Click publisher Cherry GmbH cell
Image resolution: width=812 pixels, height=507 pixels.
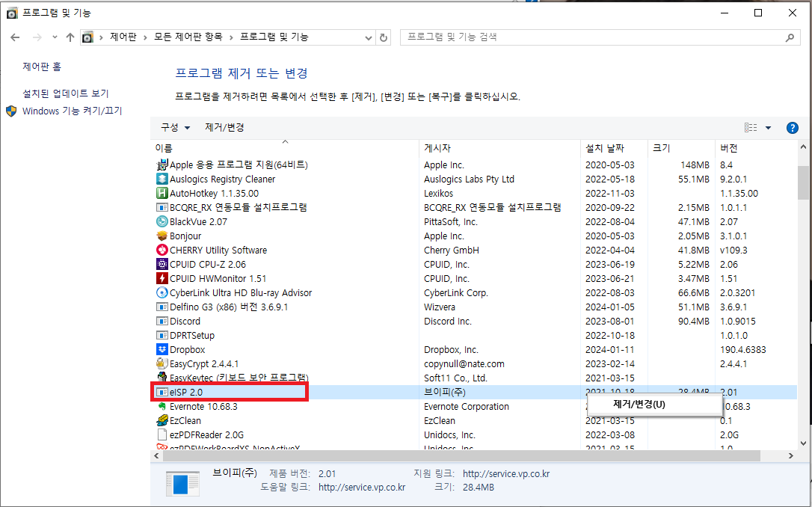tap(451, 250)
